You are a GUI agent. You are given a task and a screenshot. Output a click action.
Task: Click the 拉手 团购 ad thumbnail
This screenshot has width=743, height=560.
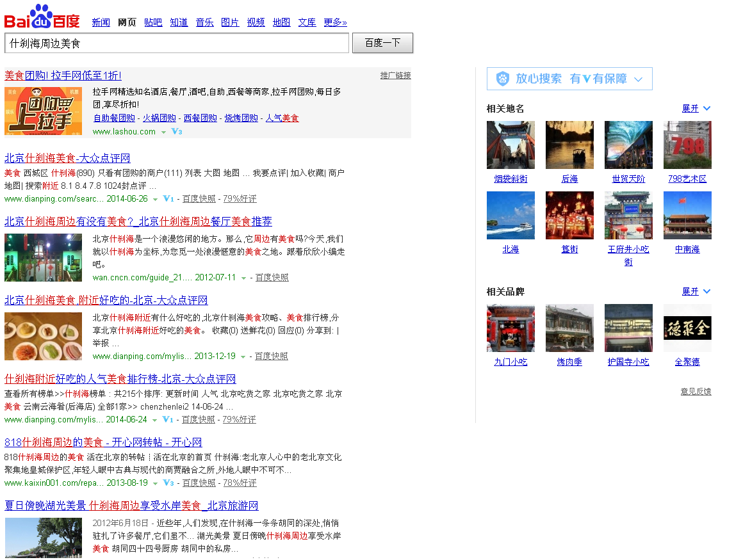click(x=43, y=111)
